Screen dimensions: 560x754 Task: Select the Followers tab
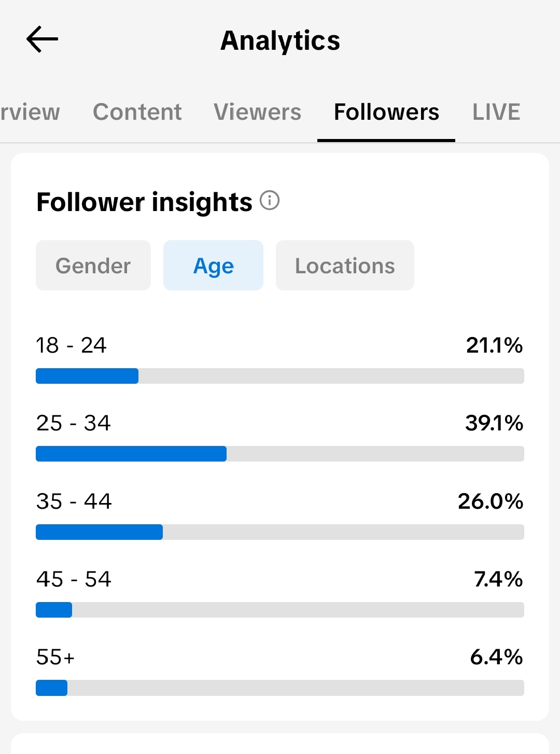click(386, 112)
